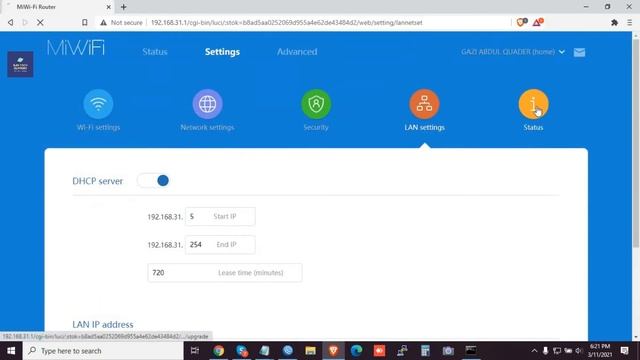Screen dimensions: 640x360
Task: Click the Windows taskbar search box
Action: click(x=103, y=351)
